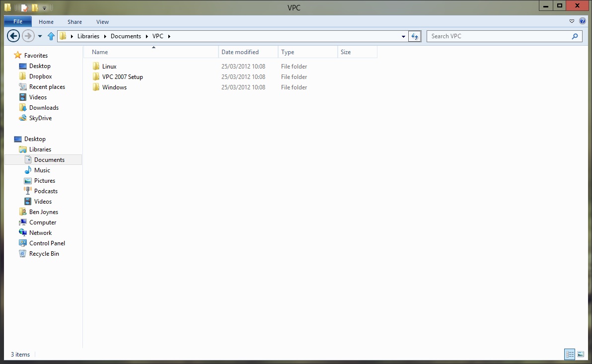Image resolution: width=592 pixels, height=364 pixels.
Task: Click the Back navigation arrow
Action: (x=13, y=36)
